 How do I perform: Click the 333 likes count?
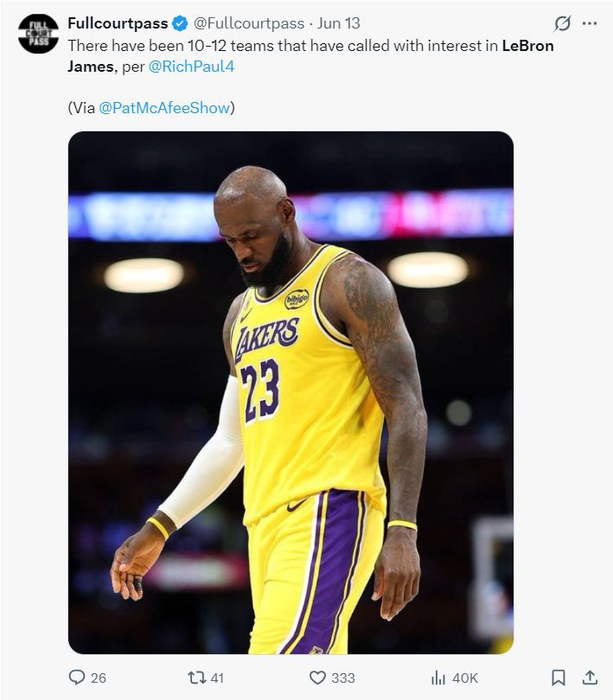click(343, 678)
